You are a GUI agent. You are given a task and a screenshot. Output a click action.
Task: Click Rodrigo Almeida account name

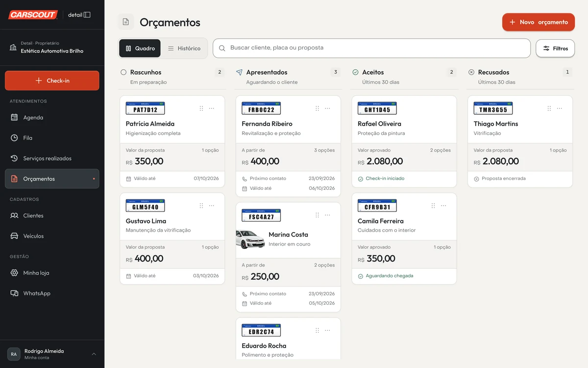(44, 351)
